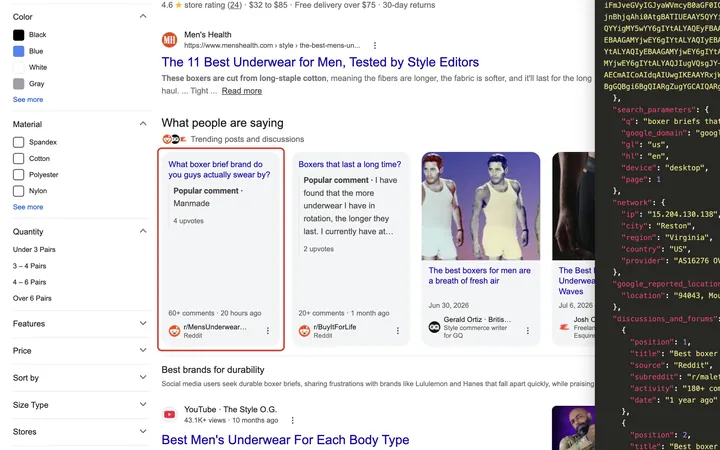Expand the Price filter section
This screenshot has width=720, height=450.
[x=143, y=350]
